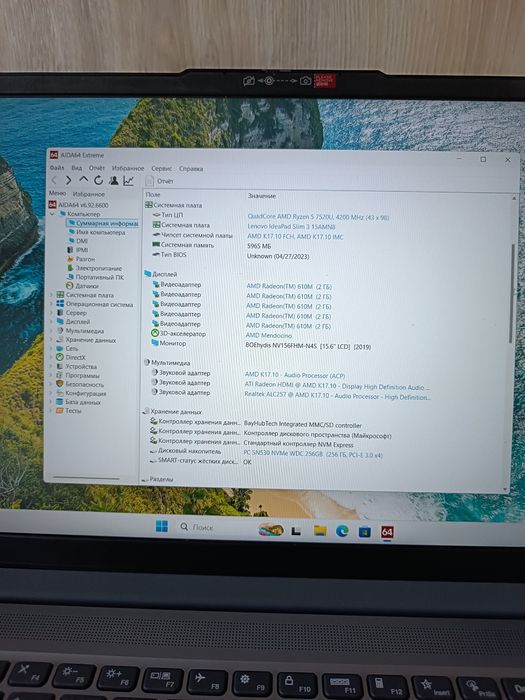
Task: Open Датчики in the tree
Action: pyautogui.click(x=83, y=286)
